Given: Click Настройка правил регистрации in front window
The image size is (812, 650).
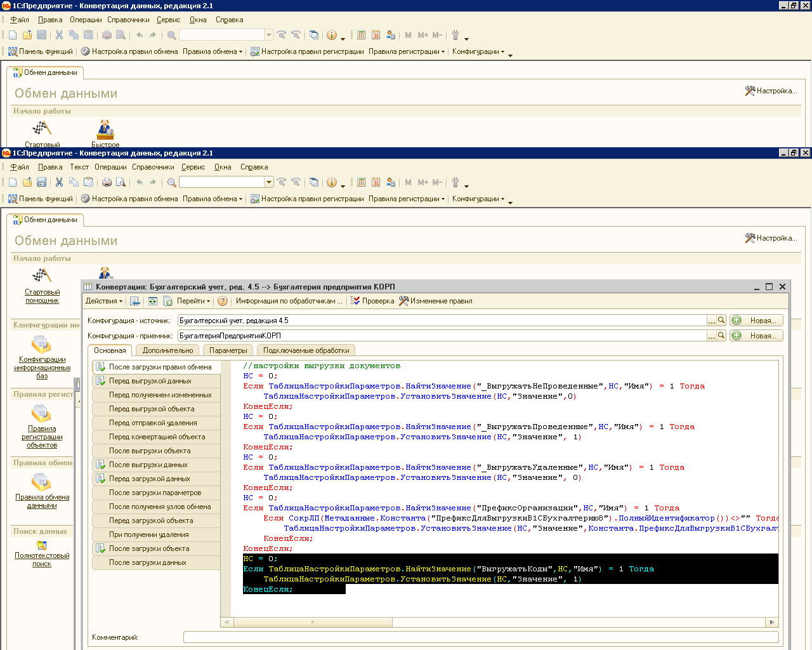Looking at the screenshot, I should coord(307,199).
